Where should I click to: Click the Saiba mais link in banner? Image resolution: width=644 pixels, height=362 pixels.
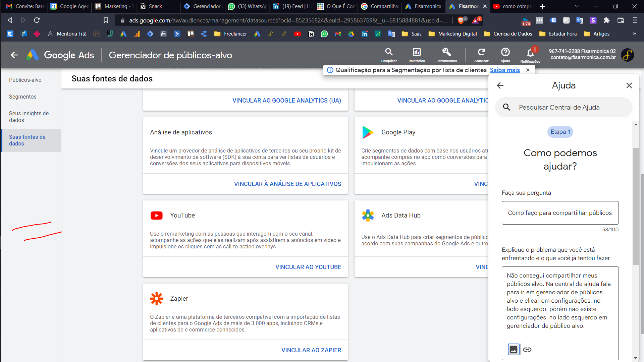pyautogui.click(x=505, y=70)
